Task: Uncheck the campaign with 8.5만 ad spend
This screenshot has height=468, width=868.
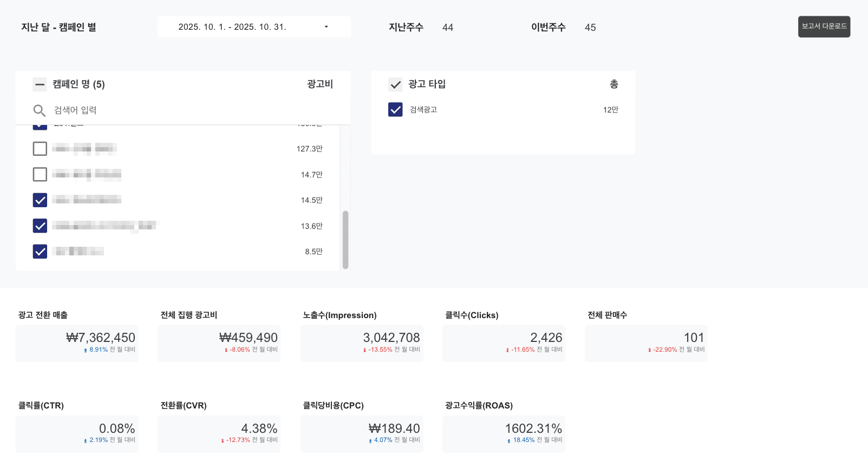Action: point(40,252)
